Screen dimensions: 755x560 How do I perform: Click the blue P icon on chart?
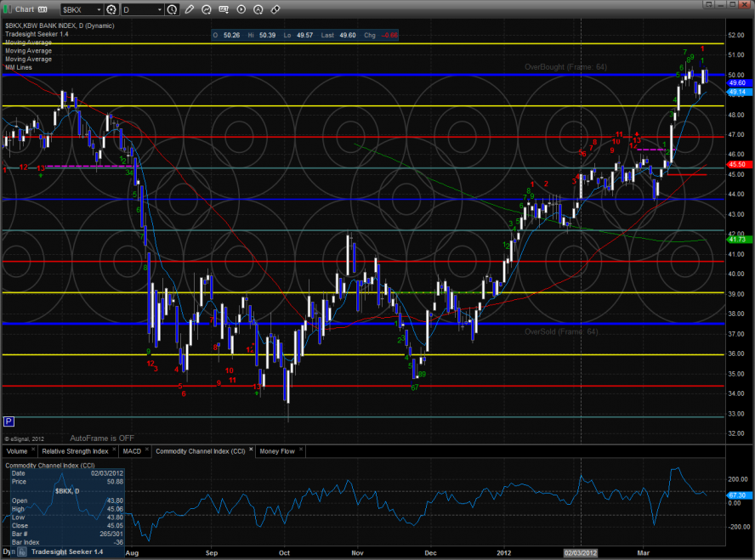(9, 421)
